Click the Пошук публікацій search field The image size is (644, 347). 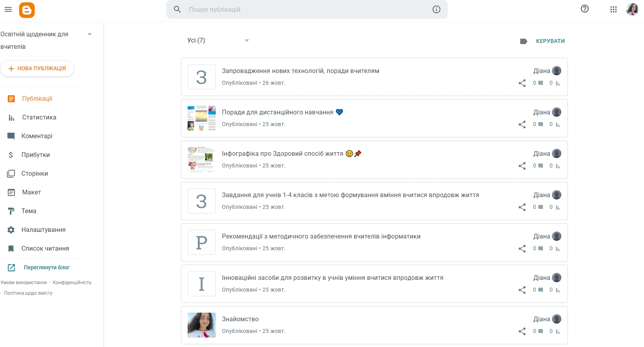pos(304,9)
